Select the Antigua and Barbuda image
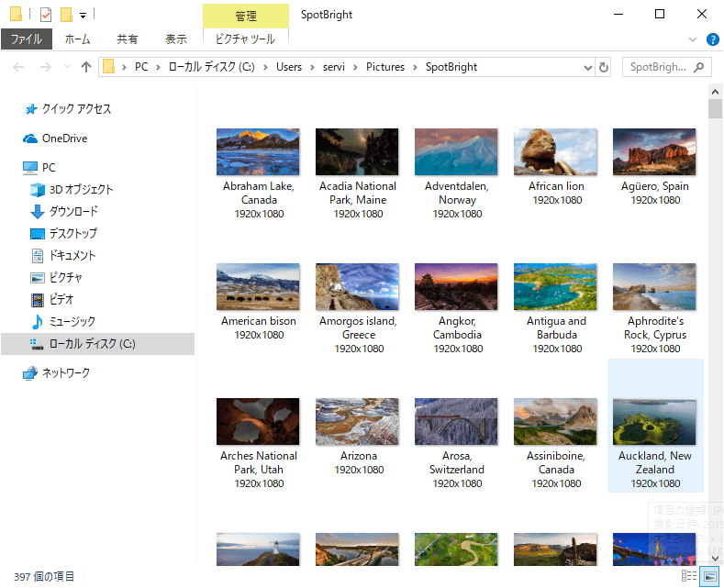 click(x=555, y=286)
